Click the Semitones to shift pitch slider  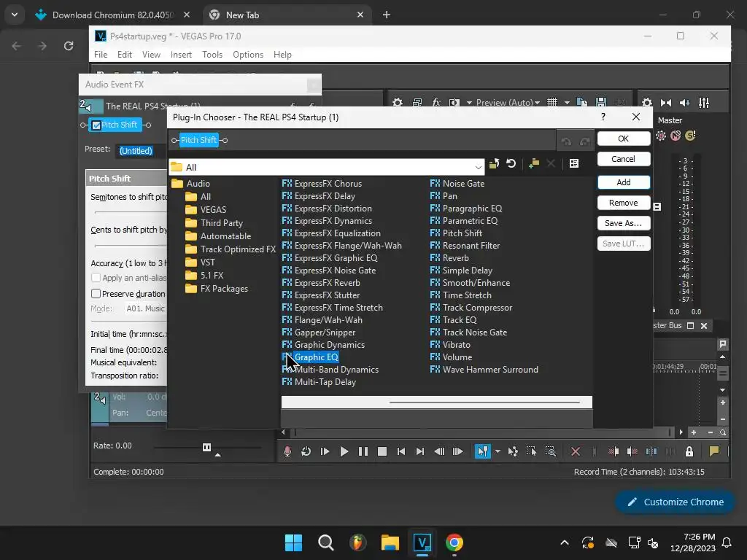[131, 212]
